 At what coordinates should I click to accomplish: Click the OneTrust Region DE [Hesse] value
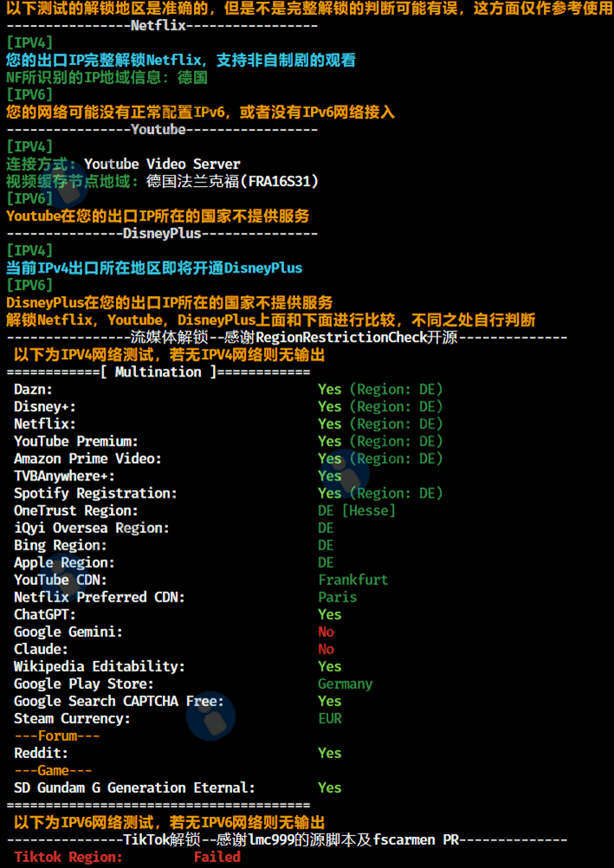click(x=356, y=511)
